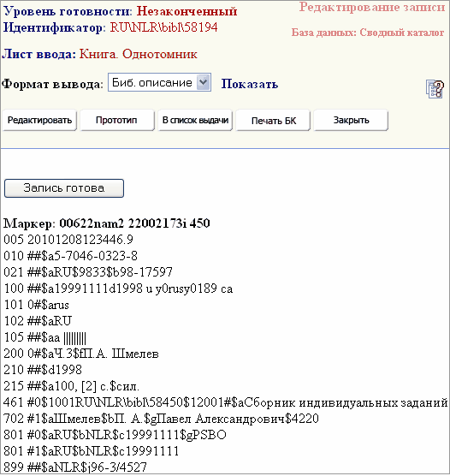Click field 021 ##$aRU$9833$b98-17597
Viewport: 450px width, 476px height.
point(88,272)
